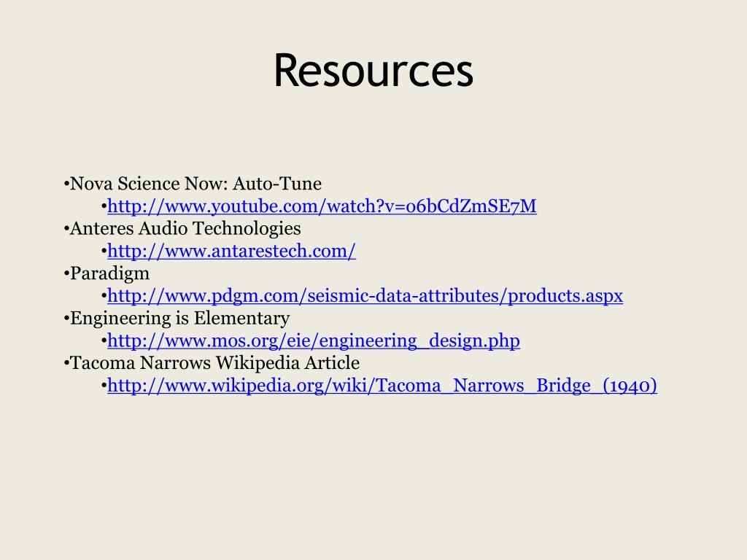Open the pdgm.com seismic data attributes link
The image size is (747, 560).
pos(365,296)
